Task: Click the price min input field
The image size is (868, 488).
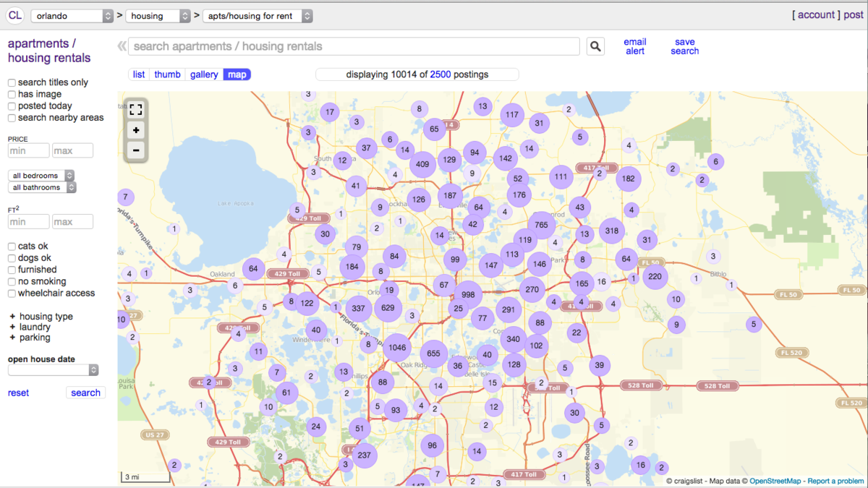Action: [x=29, y=150]
